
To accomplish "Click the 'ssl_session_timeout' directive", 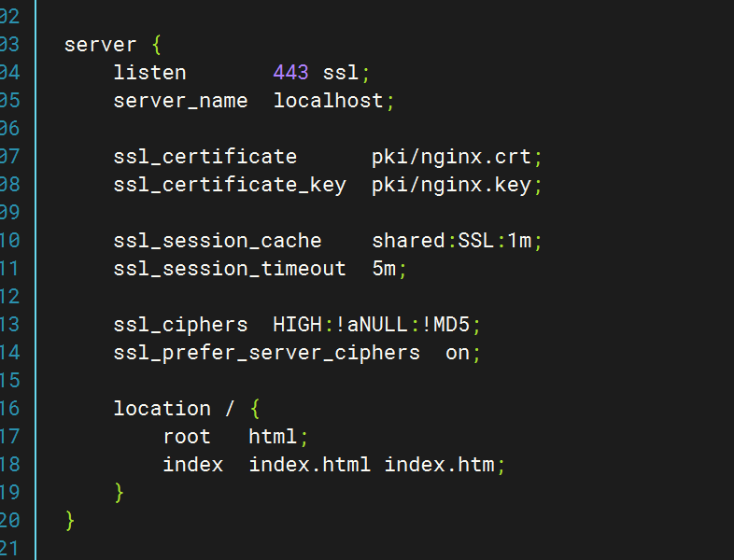I will coord(230,269).
